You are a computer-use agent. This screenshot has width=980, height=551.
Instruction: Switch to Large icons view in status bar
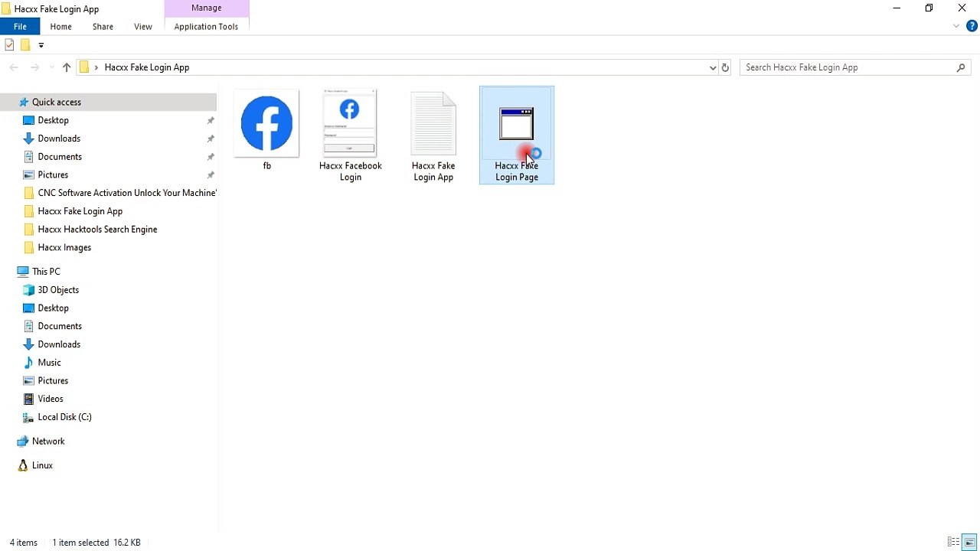pyautogui.click(x=969, y=543)
